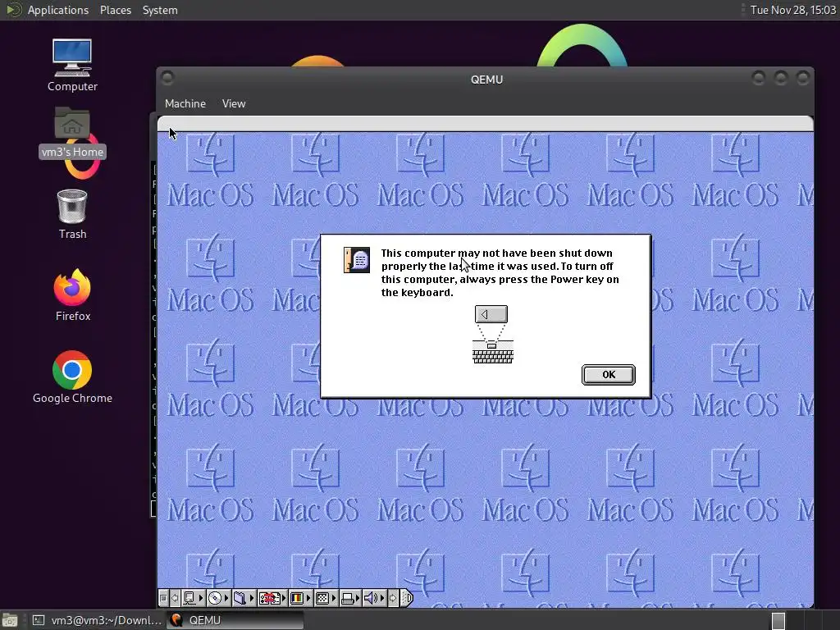Image resolution: width=840 pixels, height=630 pixels.
Task: Close the Control Strip with its close box
Action: pyautogui.click(x=163, y=598)
